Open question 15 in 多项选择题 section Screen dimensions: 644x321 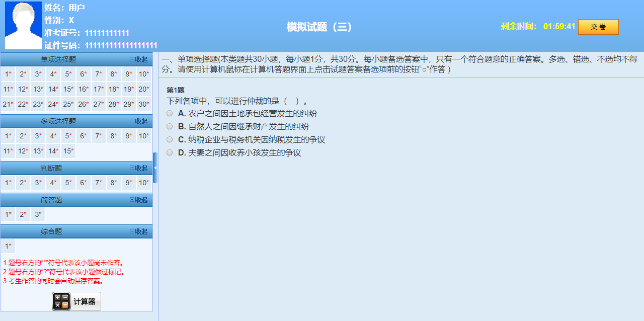pyautogui.click(x=68, y=150)
